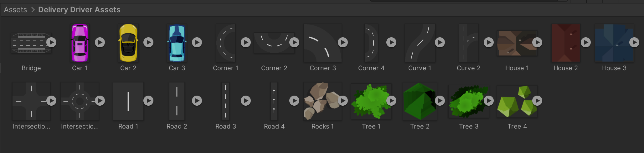Expand Road 3 sub-assets arrow
This screenshot has width=644, height=153.
[x=246, y=101]
